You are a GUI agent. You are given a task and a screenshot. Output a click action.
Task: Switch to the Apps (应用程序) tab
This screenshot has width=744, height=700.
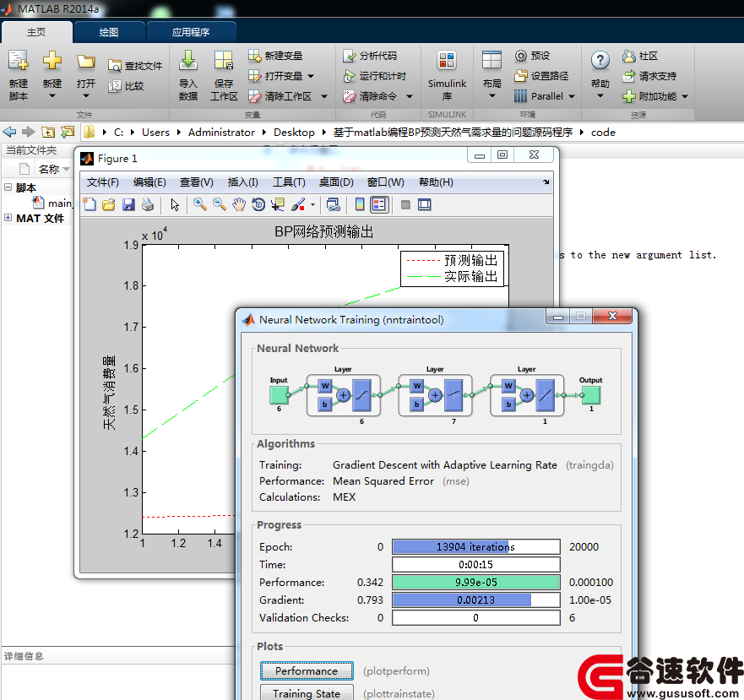[191, 32]
